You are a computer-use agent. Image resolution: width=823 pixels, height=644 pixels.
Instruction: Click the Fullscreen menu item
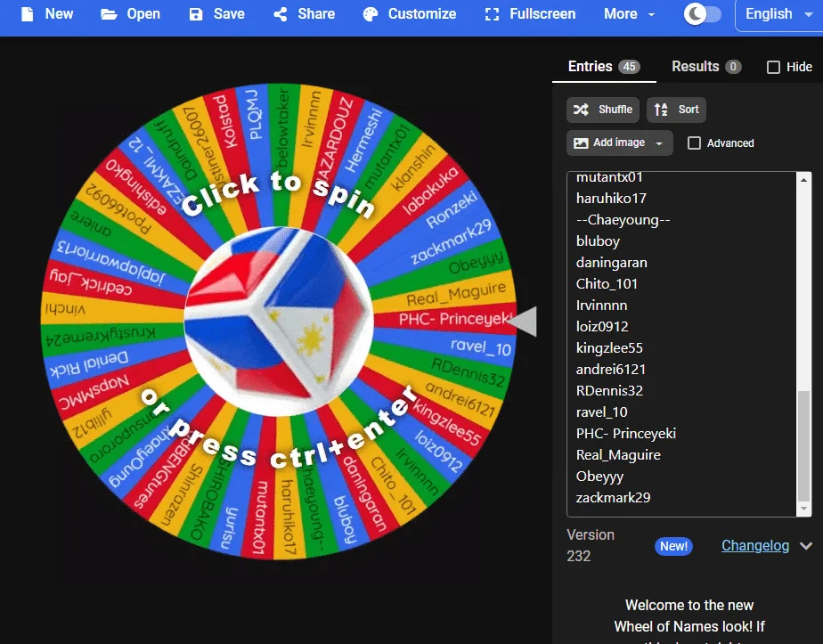coord(530,14)
